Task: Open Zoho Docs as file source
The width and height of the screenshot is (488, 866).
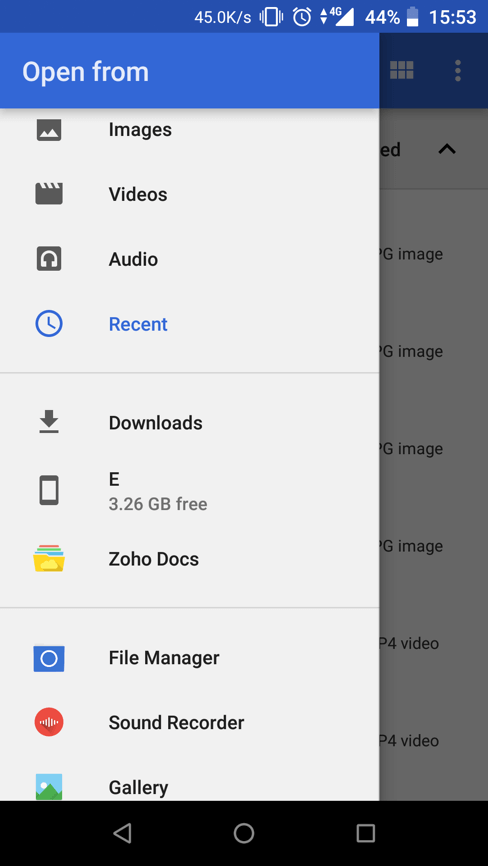Action: pos(189,559)
